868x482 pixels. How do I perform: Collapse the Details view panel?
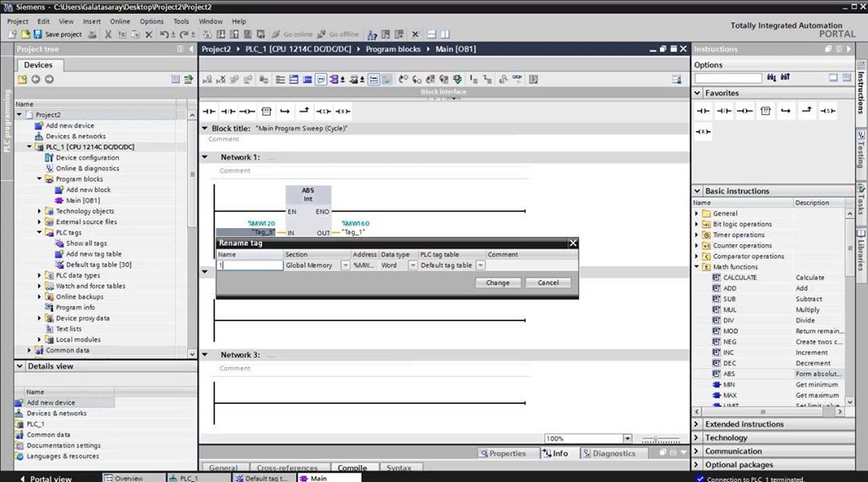(20, 366)
